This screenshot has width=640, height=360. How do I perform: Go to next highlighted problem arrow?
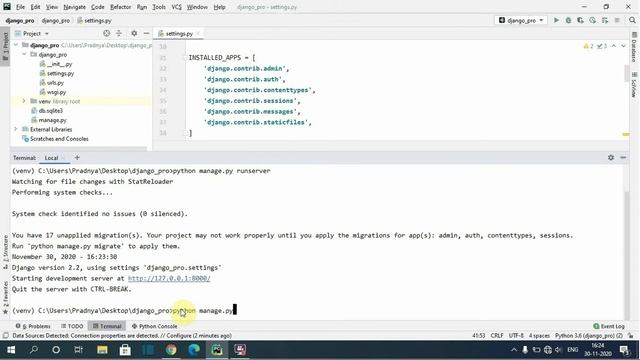click(x=623, y=46)
